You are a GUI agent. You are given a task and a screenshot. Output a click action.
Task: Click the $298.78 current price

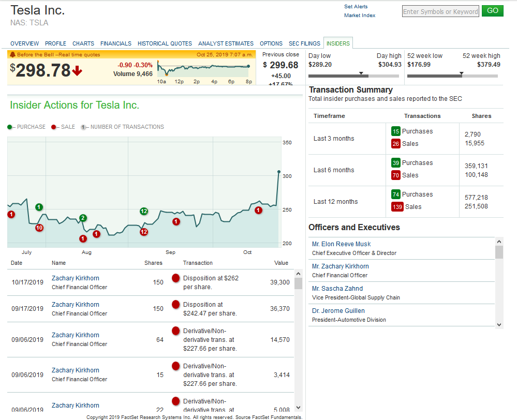[40, 70]
